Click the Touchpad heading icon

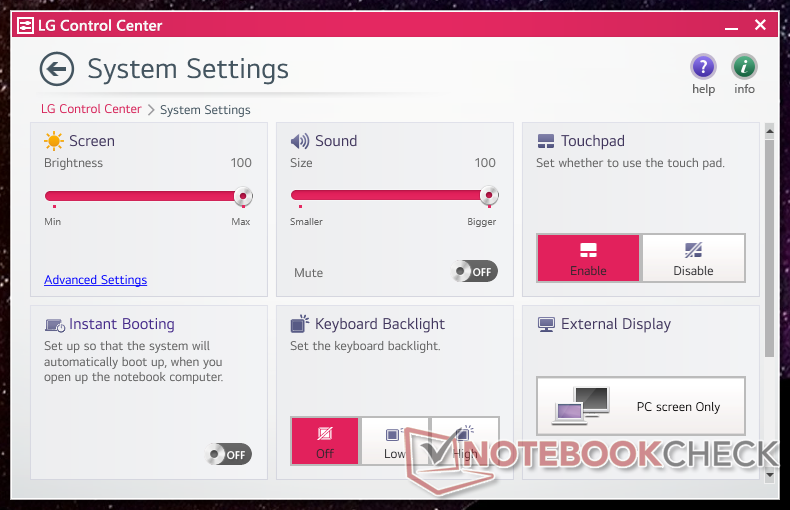coord(546,141)
